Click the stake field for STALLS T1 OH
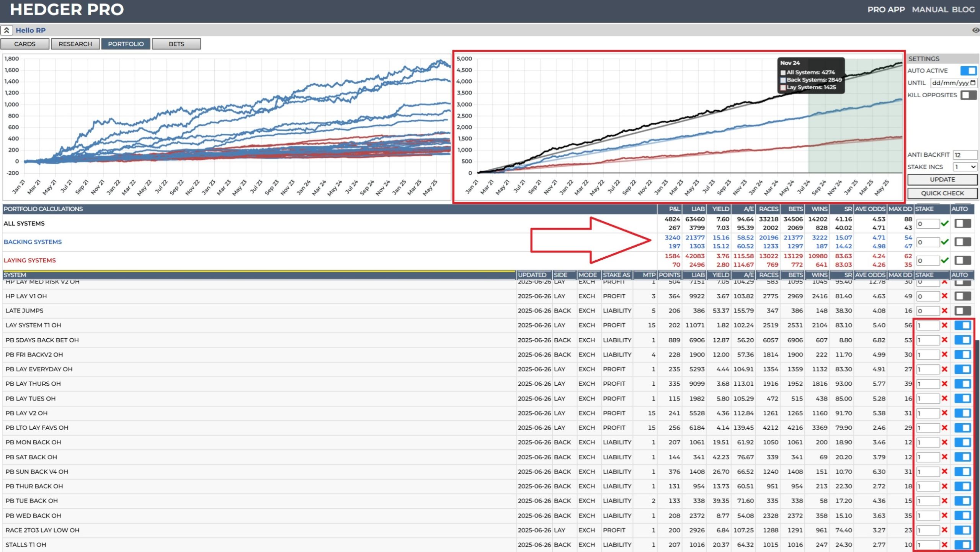This screenshot has width=980, height=552. 928,545
